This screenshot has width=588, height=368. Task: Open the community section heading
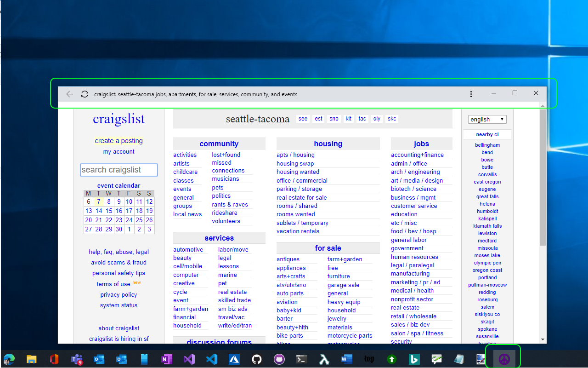(x=219, y=144)
